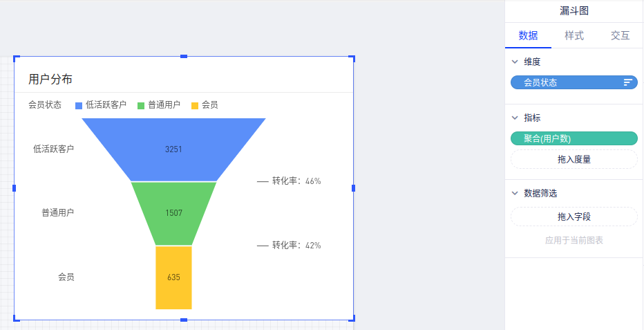
Task: Collapse the 维度 section
Action: coord(515,62)
